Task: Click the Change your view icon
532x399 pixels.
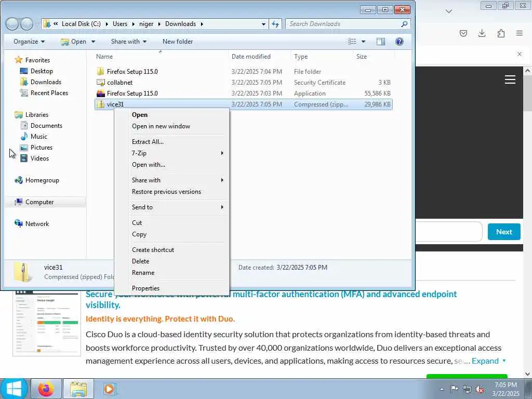Action: coord(352,42)
